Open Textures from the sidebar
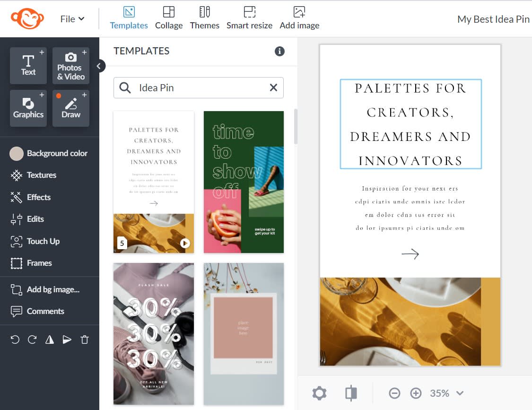This screenshot has width=532, height=410. [x=34, y=175]
